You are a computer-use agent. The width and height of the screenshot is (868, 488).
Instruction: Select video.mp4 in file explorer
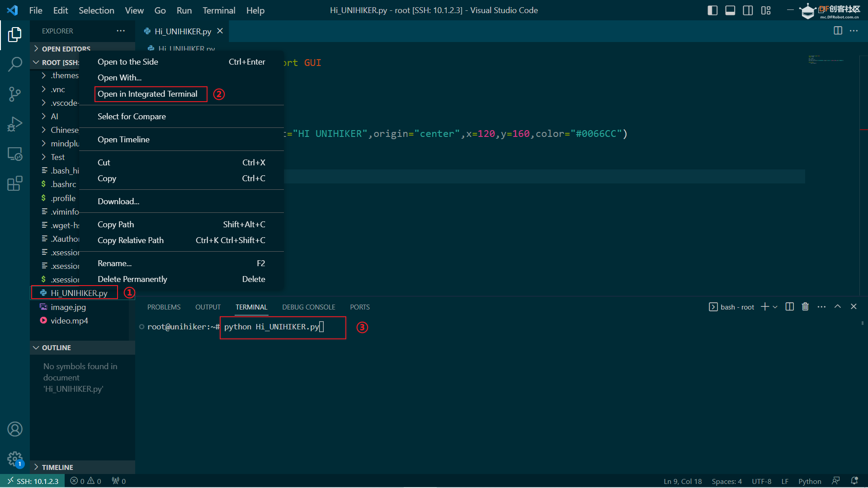tap(69, 321)
